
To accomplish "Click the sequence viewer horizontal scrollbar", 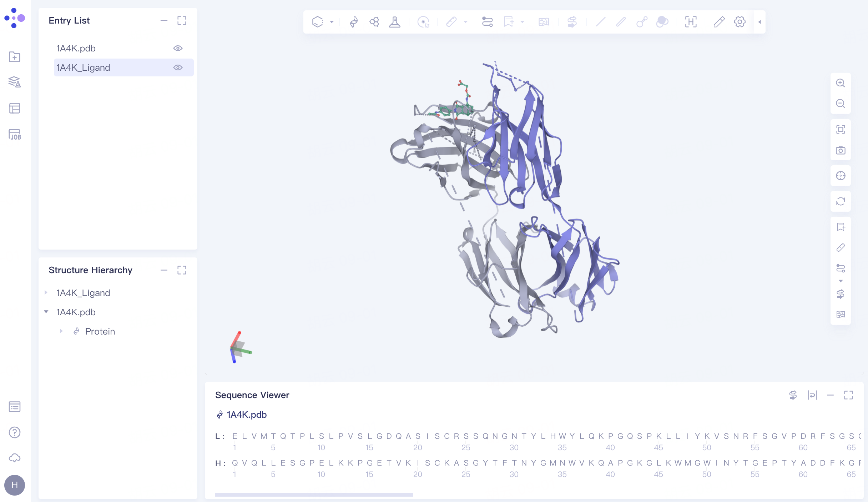I will tap(314, 495).
